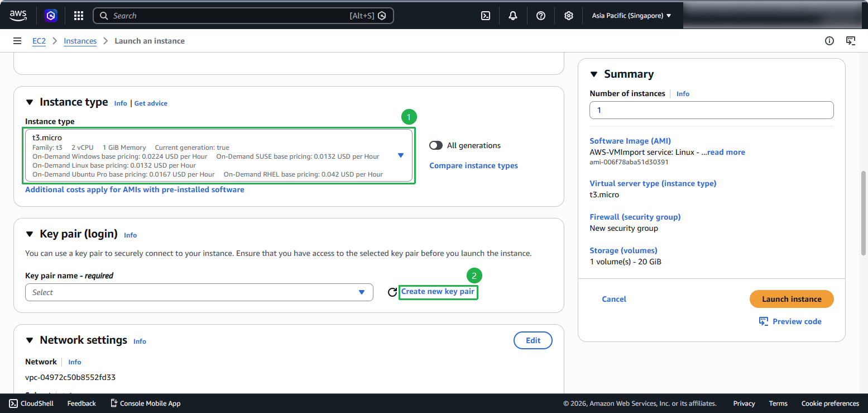Collapse the Summary panel
The image size is (868, 413).
click(x=594, y=74)
